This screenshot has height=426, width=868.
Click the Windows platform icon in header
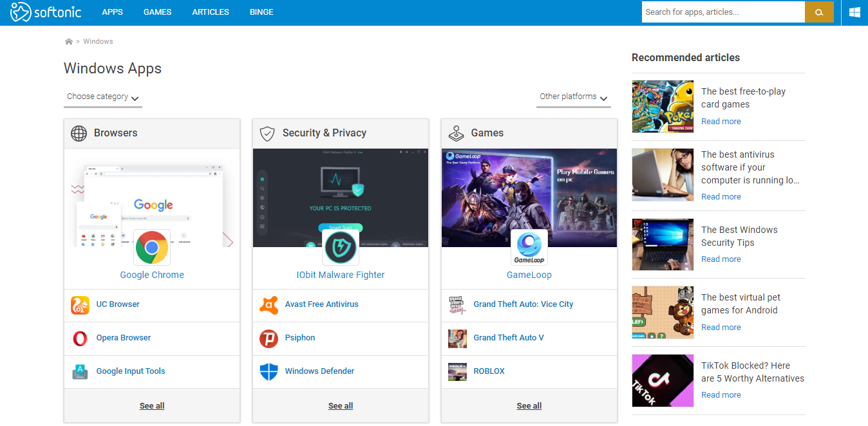854,12
